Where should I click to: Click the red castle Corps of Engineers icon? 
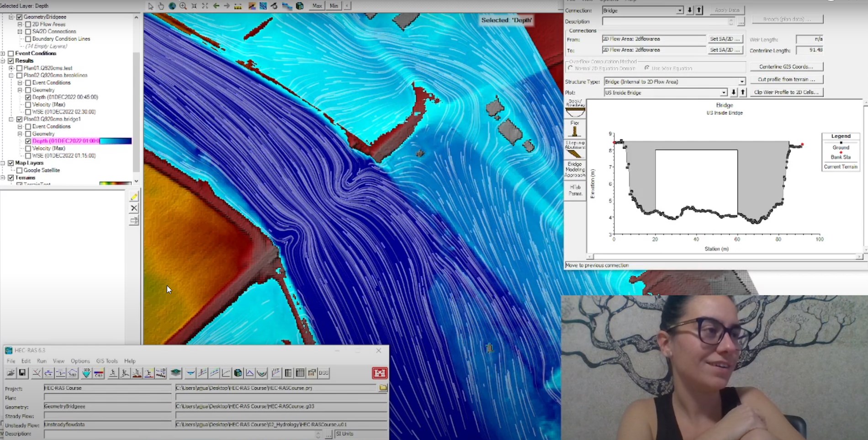click(x=380, y=373)
